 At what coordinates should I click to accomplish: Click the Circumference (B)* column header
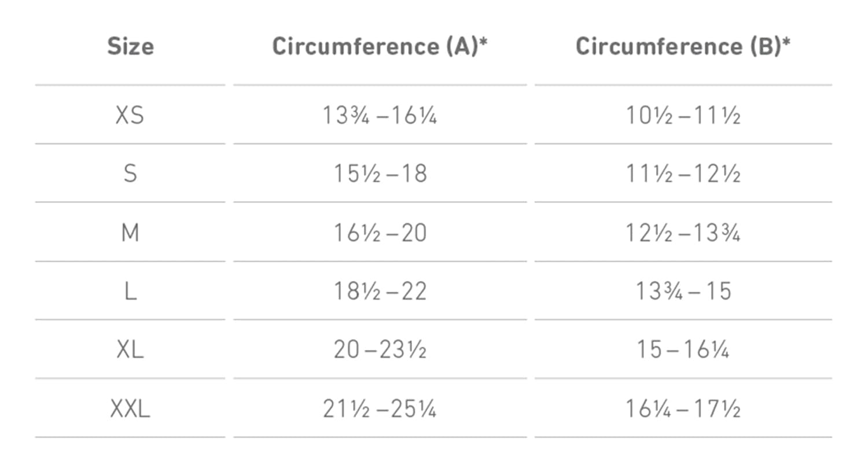point(683,46)
